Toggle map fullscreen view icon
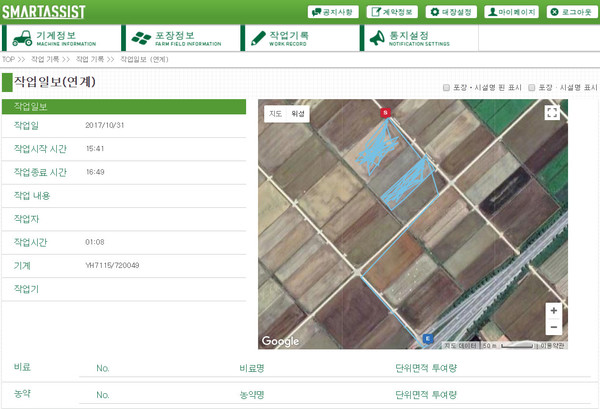 [x=552, y=113]
